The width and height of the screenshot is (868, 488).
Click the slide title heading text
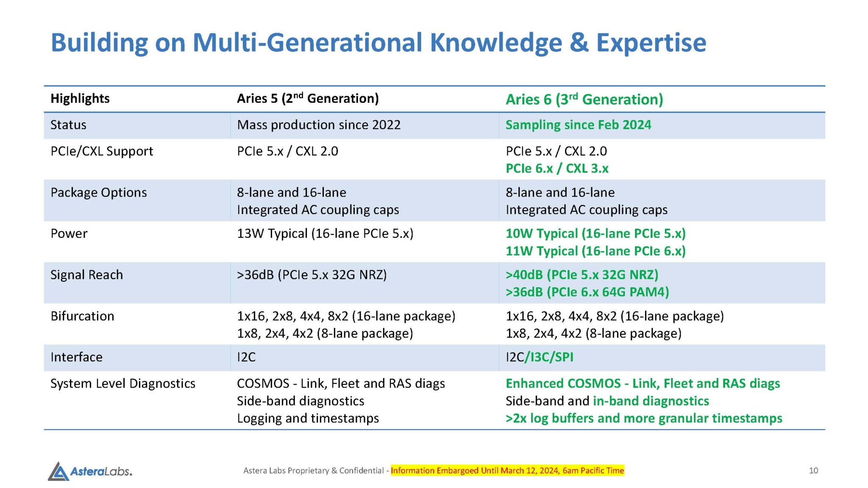pos(378,42)
